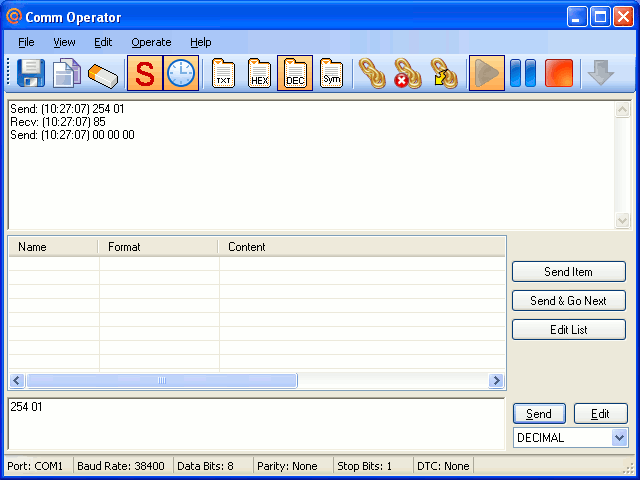
Task: Click the Edit button next to Send
Action: pyautogui.click(x=600, y=413)
